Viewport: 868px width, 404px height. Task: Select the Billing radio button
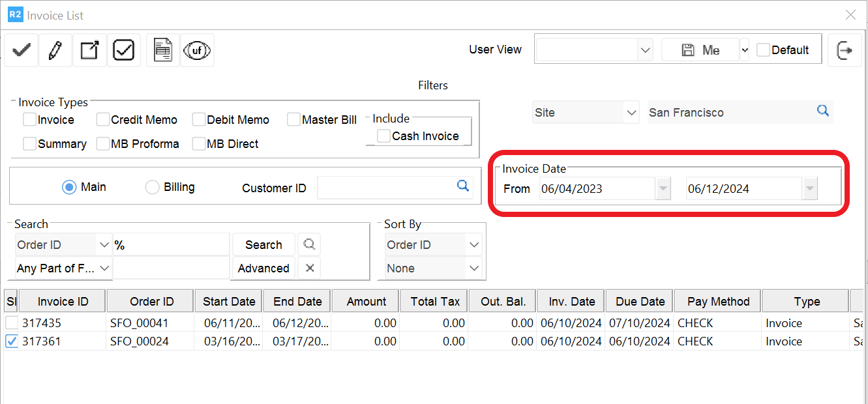pos(152,188)
